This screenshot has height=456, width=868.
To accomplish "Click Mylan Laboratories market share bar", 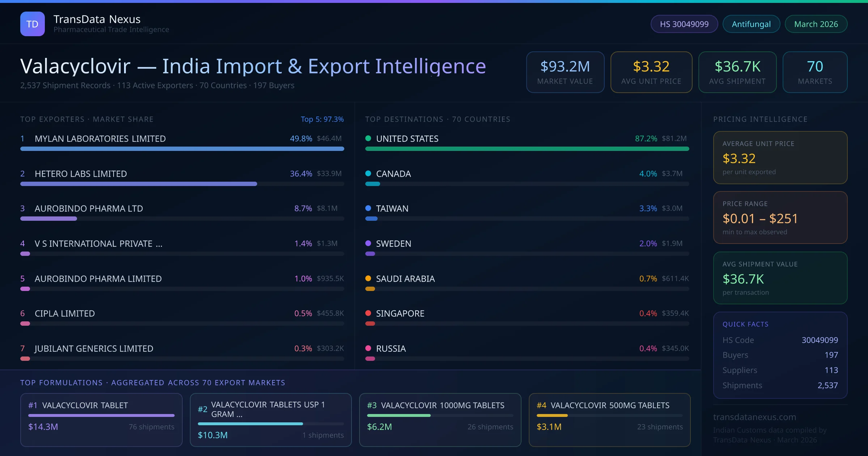I will click(182, 149).
